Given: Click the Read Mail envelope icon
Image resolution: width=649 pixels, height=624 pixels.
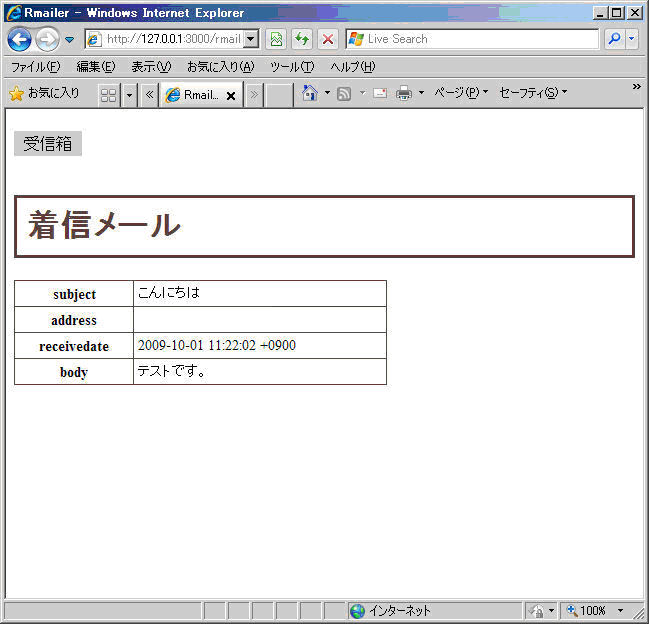Looking at the screenshot, I should click(380, 93).
